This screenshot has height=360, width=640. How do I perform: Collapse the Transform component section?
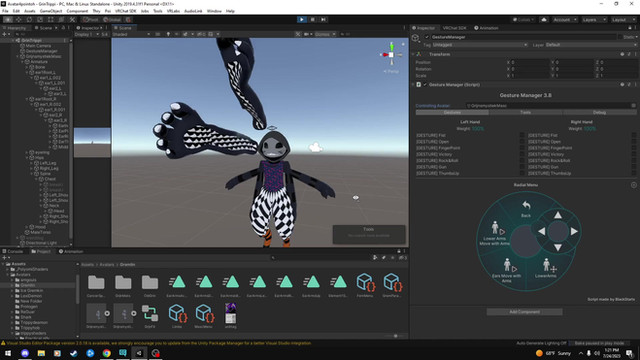click(x=413, y=54)
